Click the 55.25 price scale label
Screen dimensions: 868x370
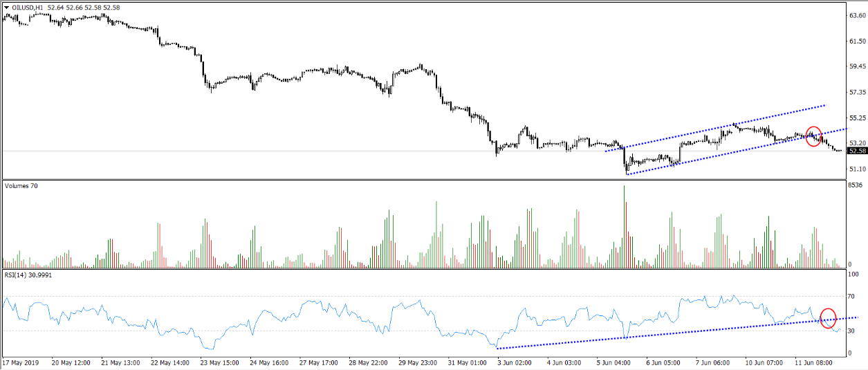857,118
